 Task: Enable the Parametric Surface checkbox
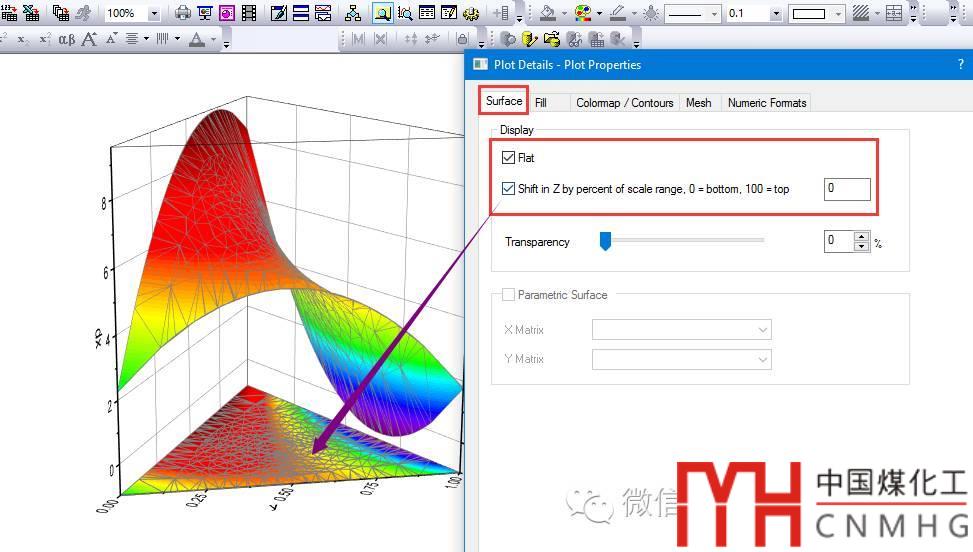[509, 295]
